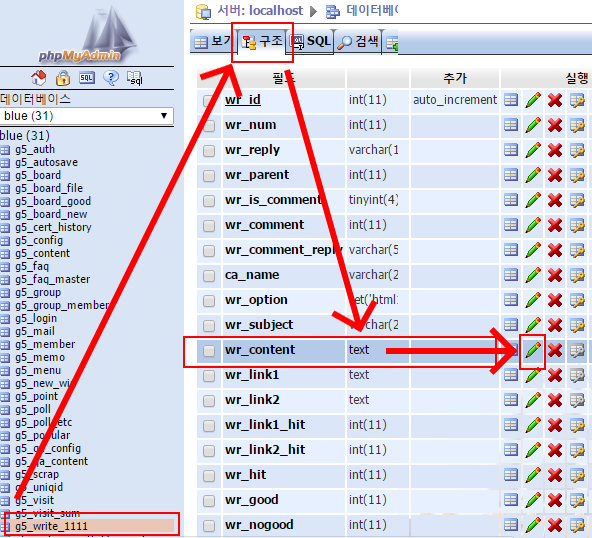Delete the wr_is_comment field
This screenshot has width=592, height=538.
[x=555, y=200]
